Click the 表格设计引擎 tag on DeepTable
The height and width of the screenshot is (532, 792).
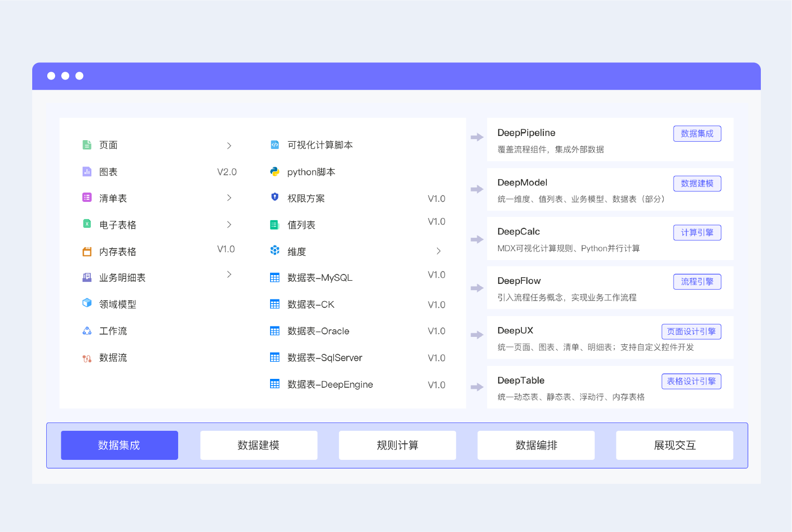coord(691,381)
